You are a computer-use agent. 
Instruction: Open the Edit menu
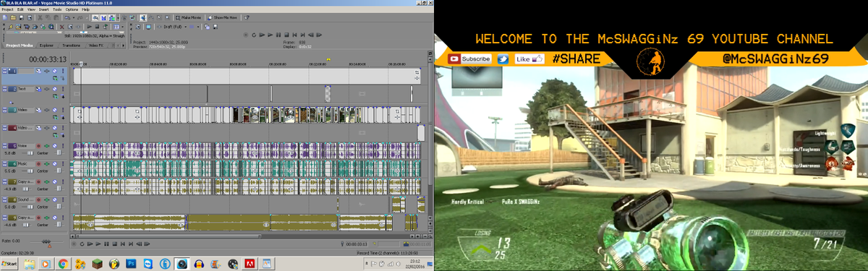[x=20, y=9]
